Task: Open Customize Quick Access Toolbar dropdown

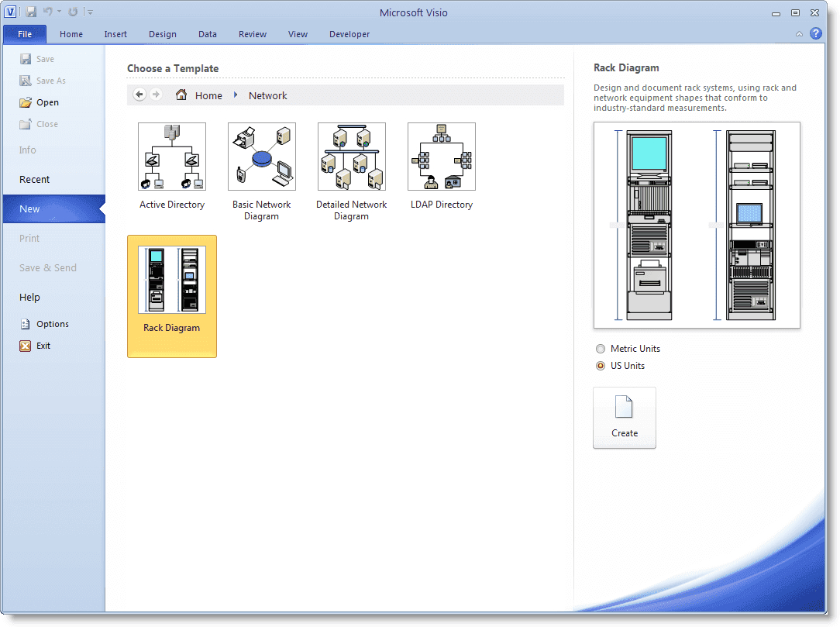Action: [x=91, y=12]
